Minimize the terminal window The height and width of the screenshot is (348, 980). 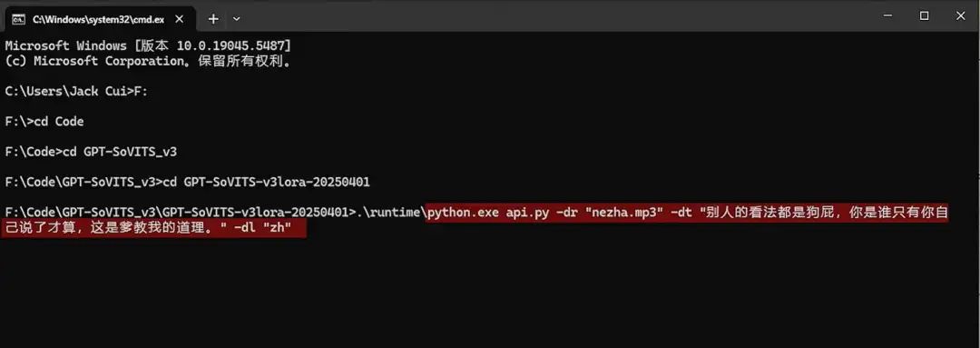(x=887, y=15)
